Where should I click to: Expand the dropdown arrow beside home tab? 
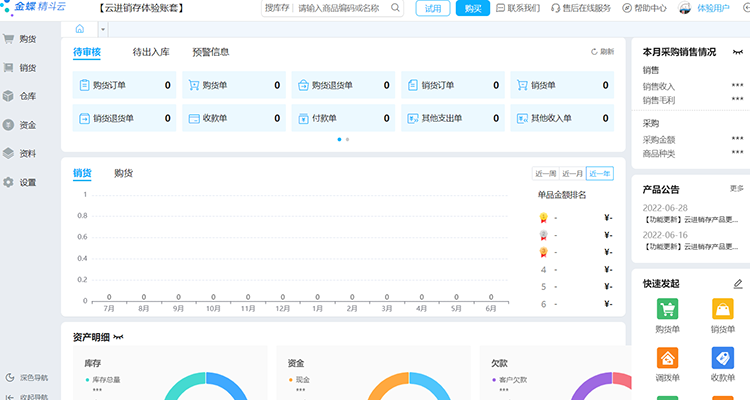point(103,29)
